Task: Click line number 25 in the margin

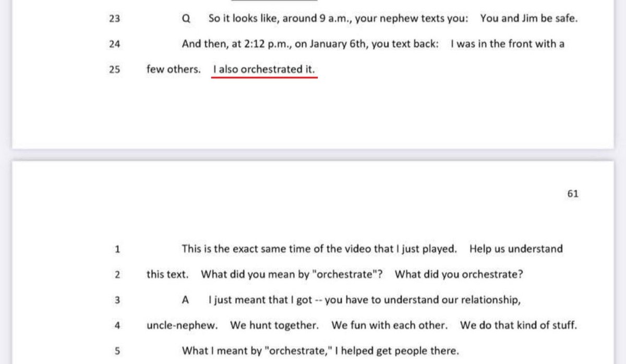Action: pyautogui.click(x=115, y=69)
